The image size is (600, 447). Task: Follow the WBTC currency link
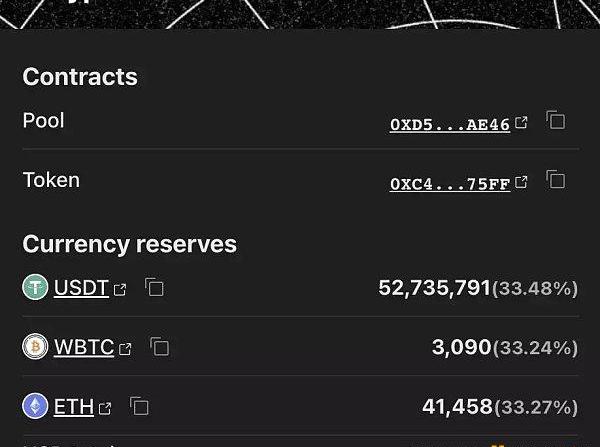click(x=85, y=348)
